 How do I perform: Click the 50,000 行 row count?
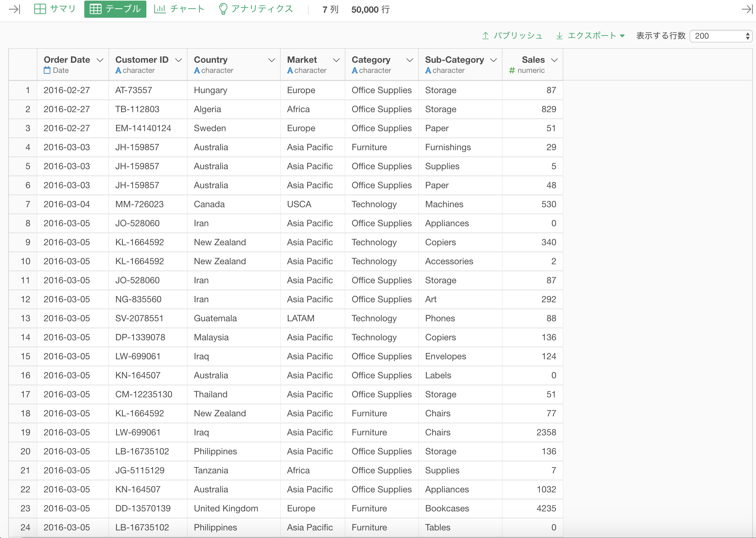coord(370,9)
